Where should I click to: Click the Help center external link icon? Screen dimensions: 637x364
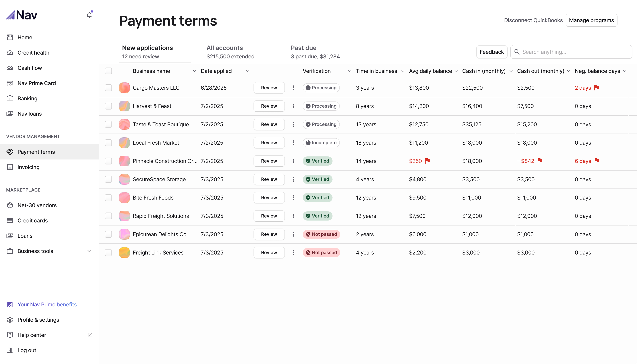[90, 335]
